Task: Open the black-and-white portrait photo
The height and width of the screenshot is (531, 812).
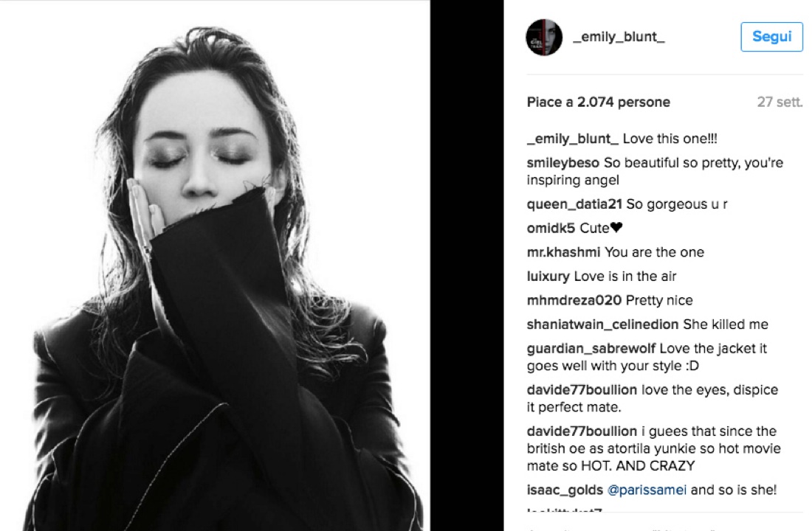Action: coord(215,265)
